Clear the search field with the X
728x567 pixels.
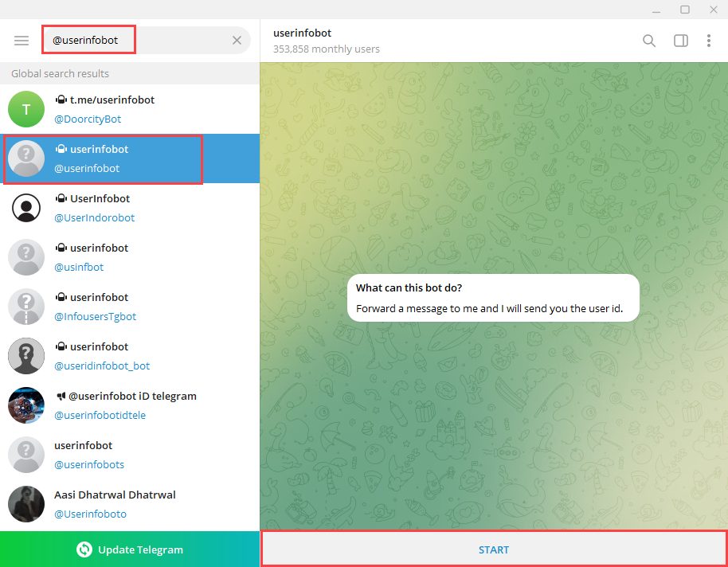coord(237,41)
